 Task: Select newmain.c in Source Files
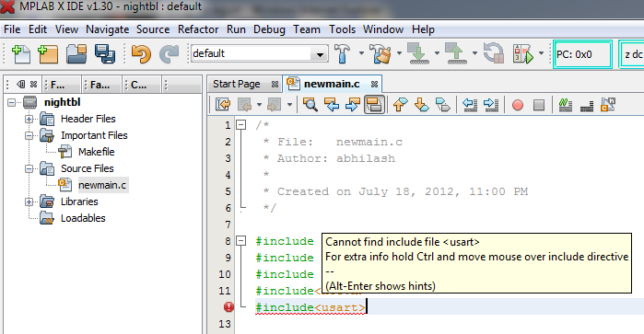pyautogui.click(x=102, y=185)
